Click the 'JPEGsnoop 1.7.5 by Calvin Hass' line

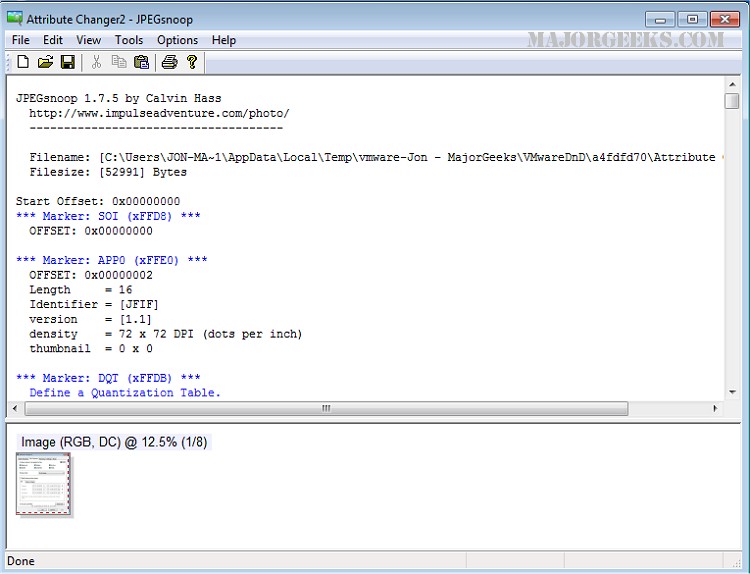click(x=119, y=99)
